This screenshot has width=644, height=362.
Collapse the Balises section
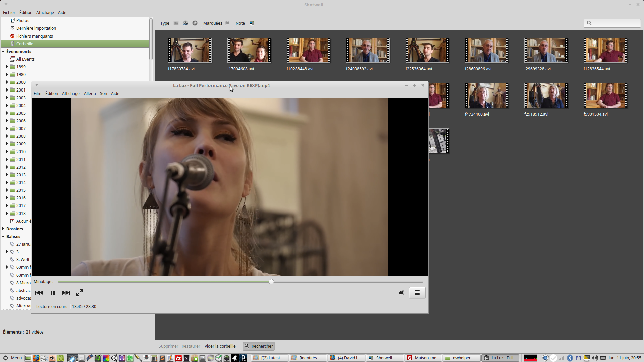point(3,236)
